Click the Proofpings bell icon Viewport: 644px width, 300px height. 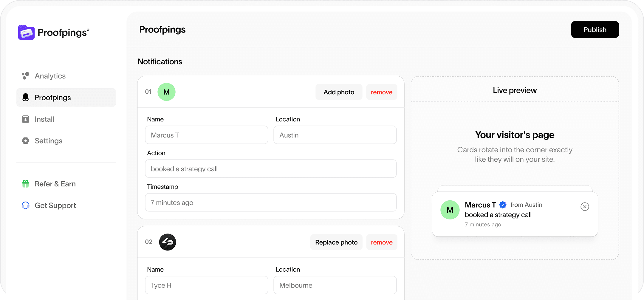tap(26, 97)
